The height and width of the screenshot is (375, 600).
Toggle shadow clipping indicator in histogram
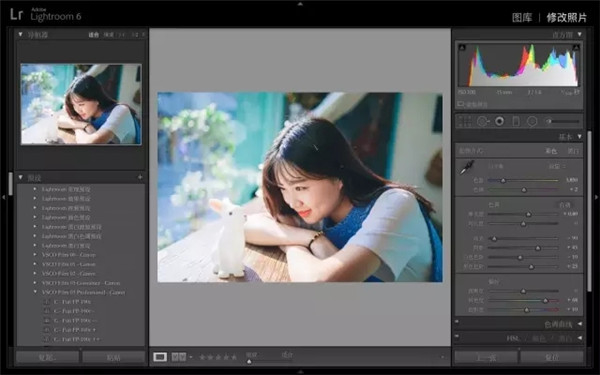click(x=462, y=47)
